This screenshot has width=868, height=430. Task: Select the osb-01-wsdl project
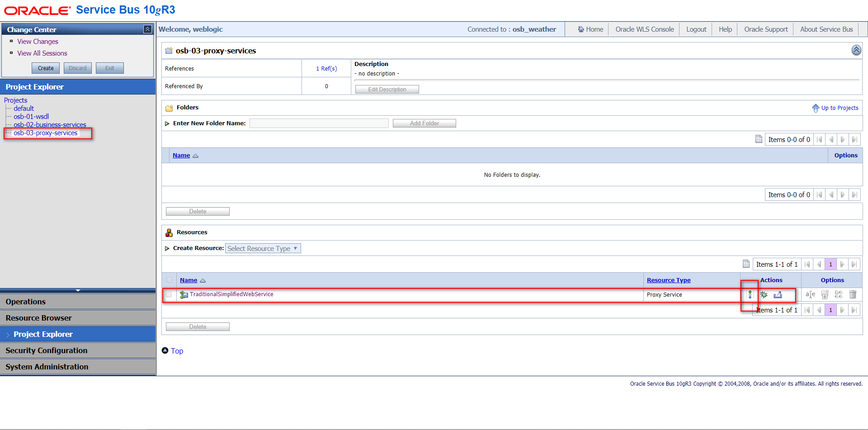pyautogui.click(x=31, y=117)
